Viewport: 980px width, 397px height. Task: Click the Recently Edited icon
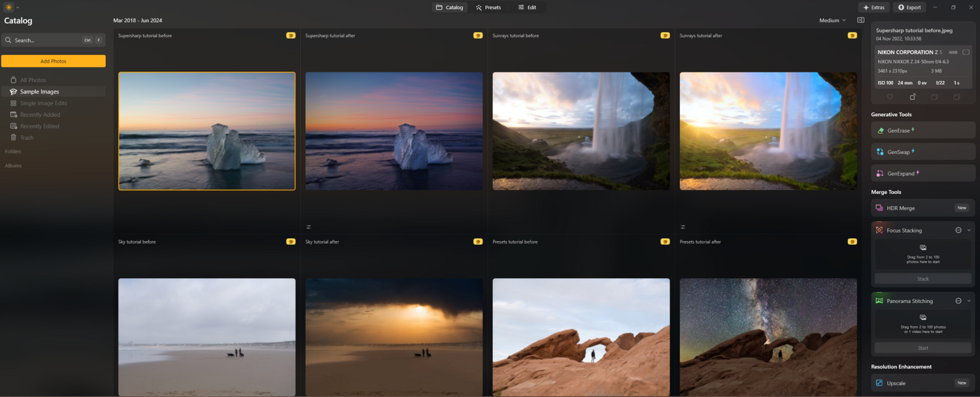[13, 126]
